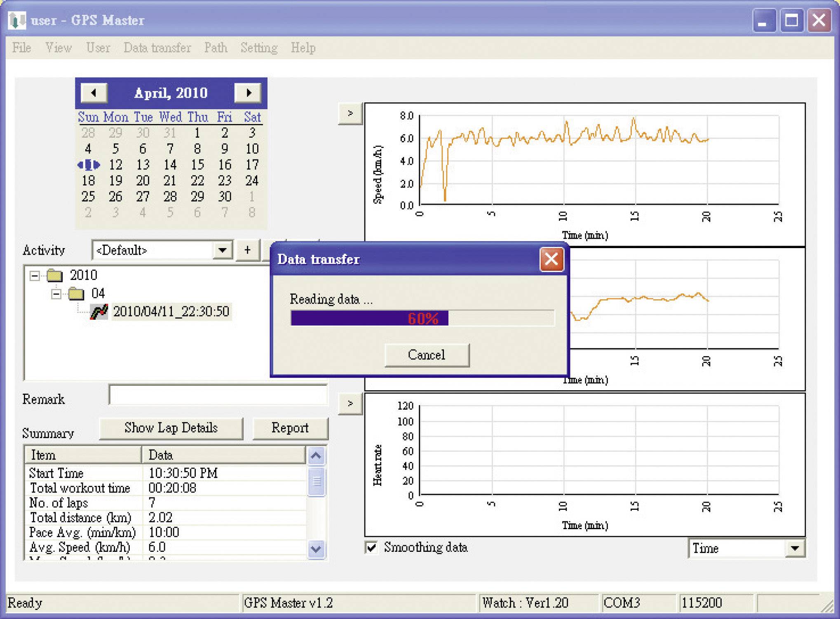The height and width of the screenshot is (619, 840).
Task: Go to next month in calendar
Action: coord(248,93)
